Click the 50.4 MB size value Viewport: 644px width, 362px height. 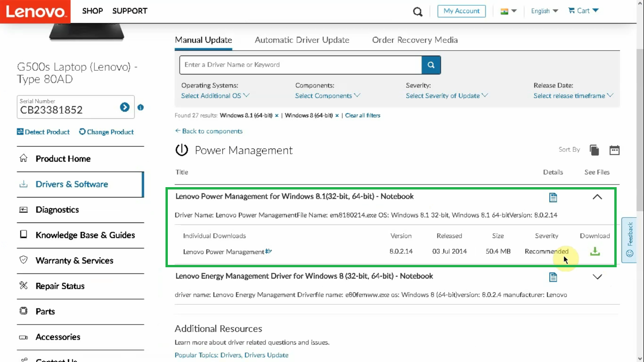[x=498, y=251]
